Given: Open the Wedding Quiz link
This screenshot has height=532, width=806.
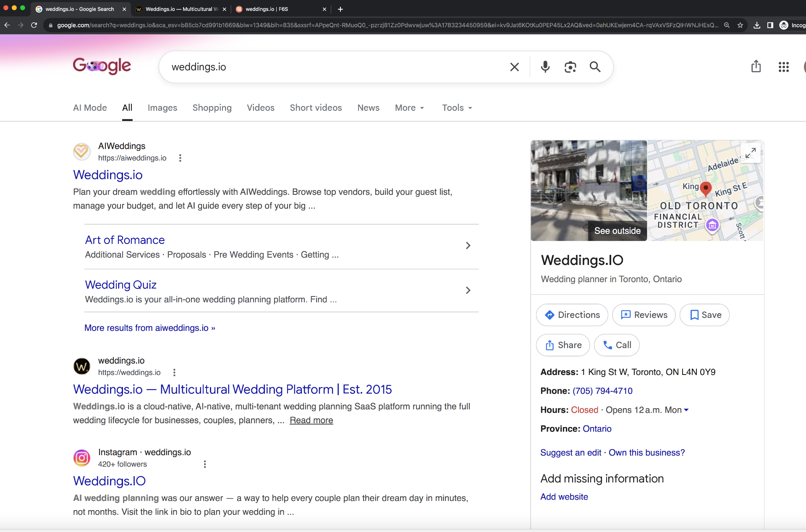Looking at the screenshot, I should (120, 285).
